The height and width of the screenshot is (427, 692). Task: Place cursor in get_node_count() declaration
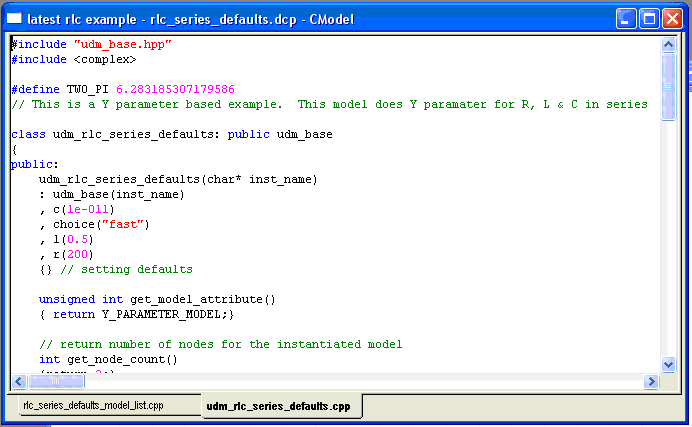[x=108, y=359]
